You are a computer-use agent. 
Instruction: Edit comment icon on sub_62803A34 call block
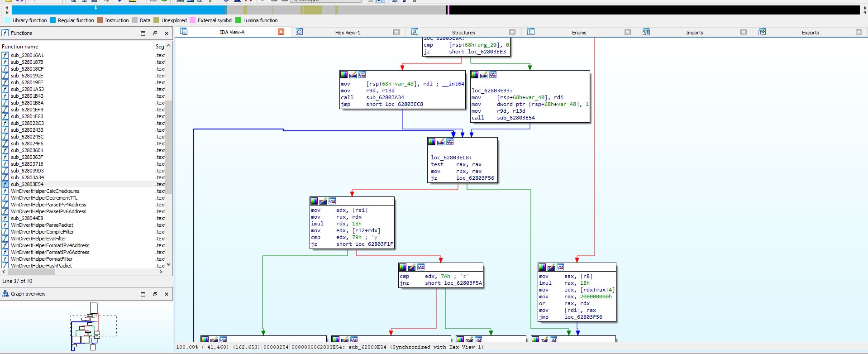353,75
